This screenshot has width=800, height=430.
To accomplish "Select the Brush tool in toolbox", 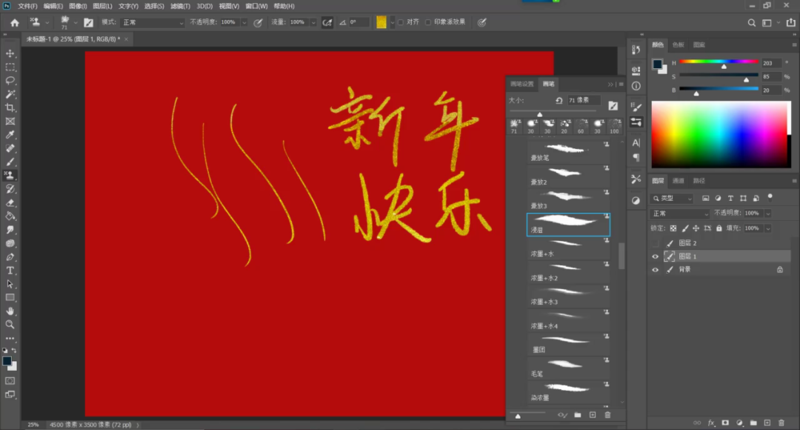I will [x=10, y=162].
